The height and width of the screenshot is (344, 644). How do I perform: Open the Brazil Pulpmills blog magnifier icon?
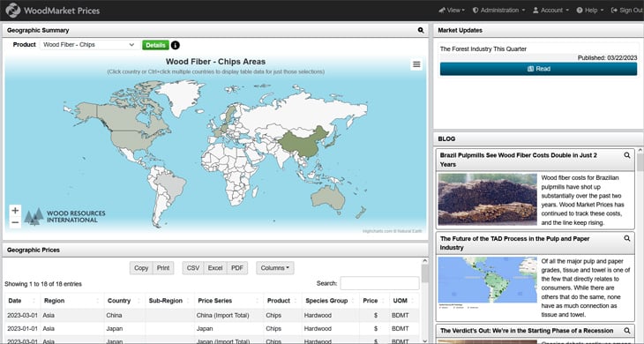pos(626,155)
